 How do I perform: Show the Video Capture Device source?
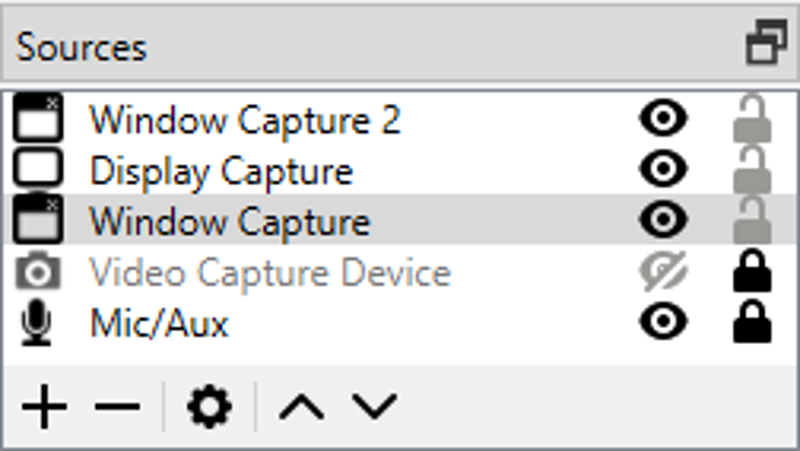663,271
